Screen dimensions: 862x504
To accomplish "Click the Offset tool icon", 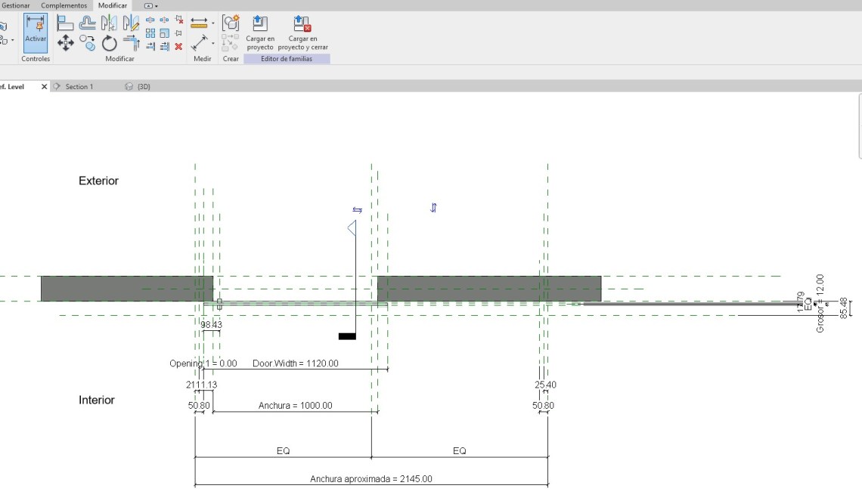I will (x=88, y=23).
